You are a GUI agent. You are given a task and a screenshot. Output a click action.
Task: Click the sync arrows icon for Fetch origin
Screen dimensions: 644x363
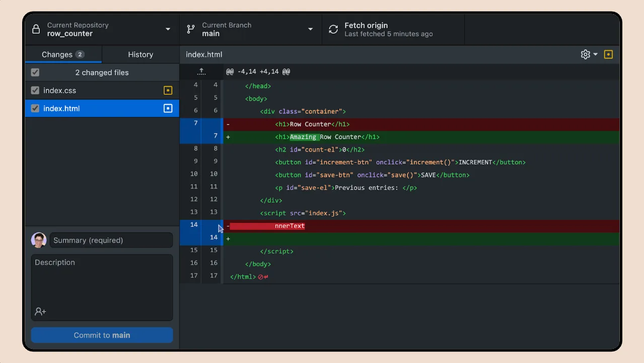point(333,29)
